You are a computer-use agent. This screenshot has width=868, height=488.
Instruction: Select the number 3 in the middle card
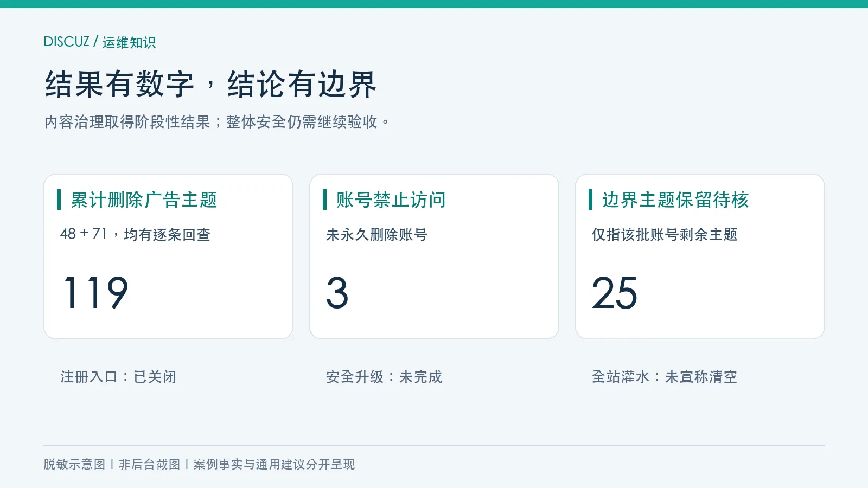(x=337, y=293)
